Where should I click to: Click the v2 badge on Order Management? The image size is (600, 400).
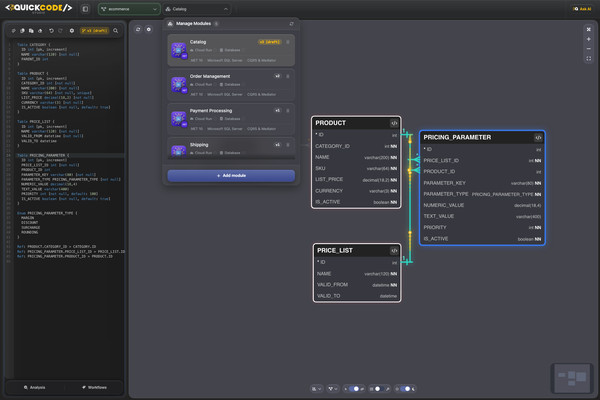click(x=277, y=76)
